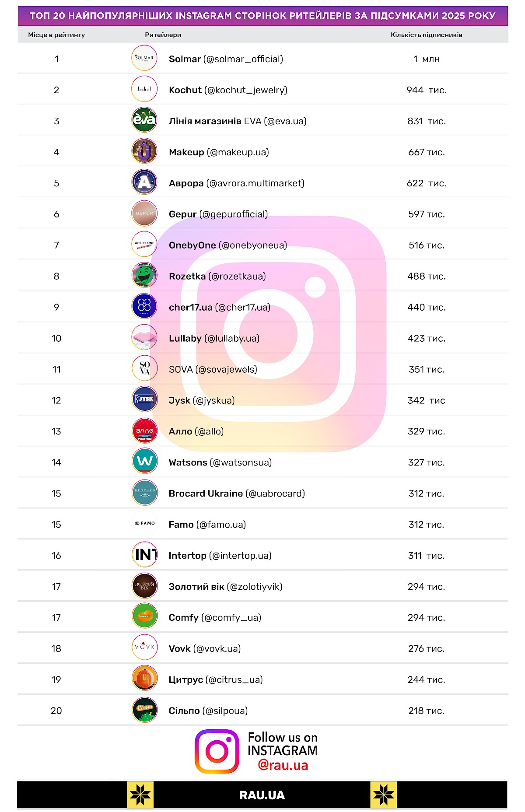Click the Brocard Ukraine logo thumbnail
525x812 pixels.
[144, 493]
